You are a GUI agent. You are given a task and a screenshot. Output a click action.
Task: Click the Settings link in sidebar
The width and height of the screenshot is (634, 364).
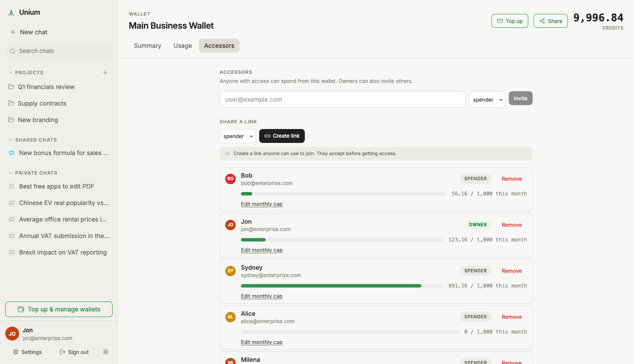click(x=27, y=352)
